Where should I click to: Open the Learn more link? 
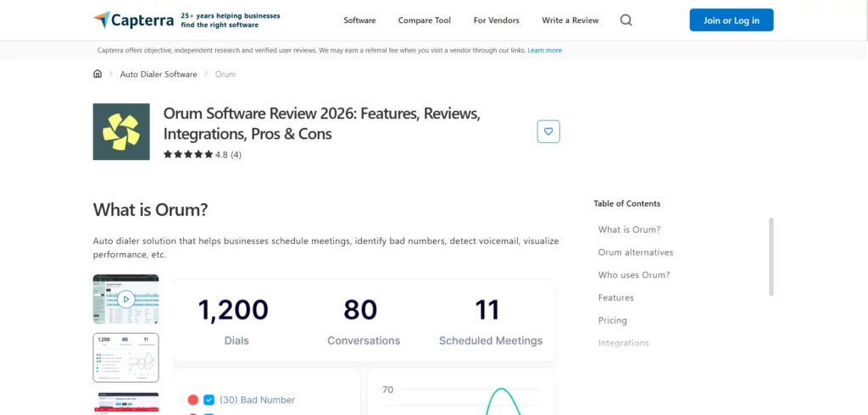tap(545, 50)
